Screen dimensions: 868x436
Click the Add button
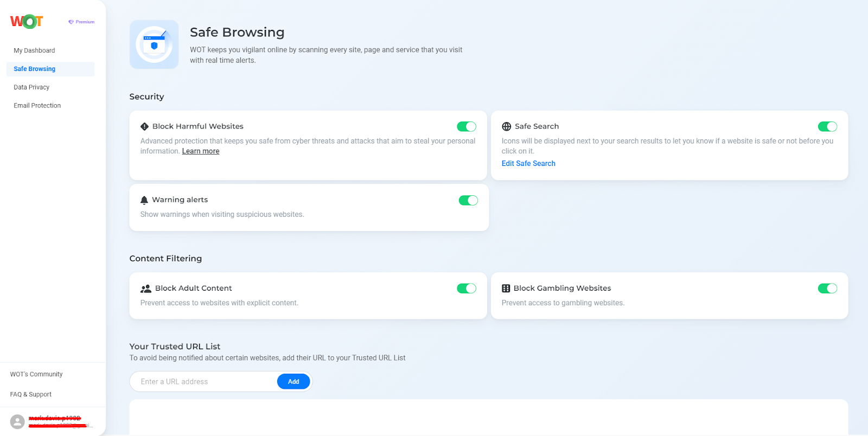click(293, 382)
